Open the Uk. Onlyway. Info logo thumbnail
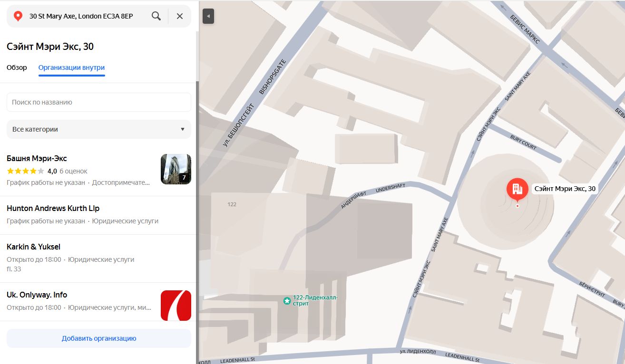 176,306
